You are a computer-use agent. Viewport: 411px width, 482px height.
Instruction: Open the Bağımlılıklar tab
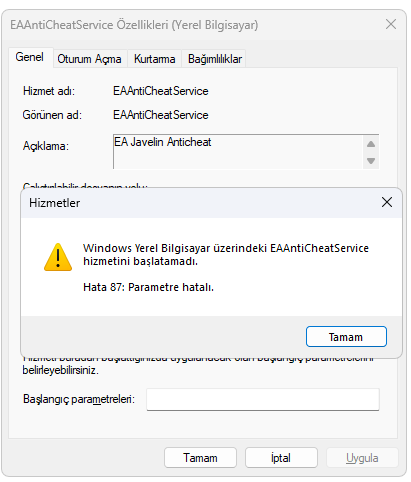(215, 59)
